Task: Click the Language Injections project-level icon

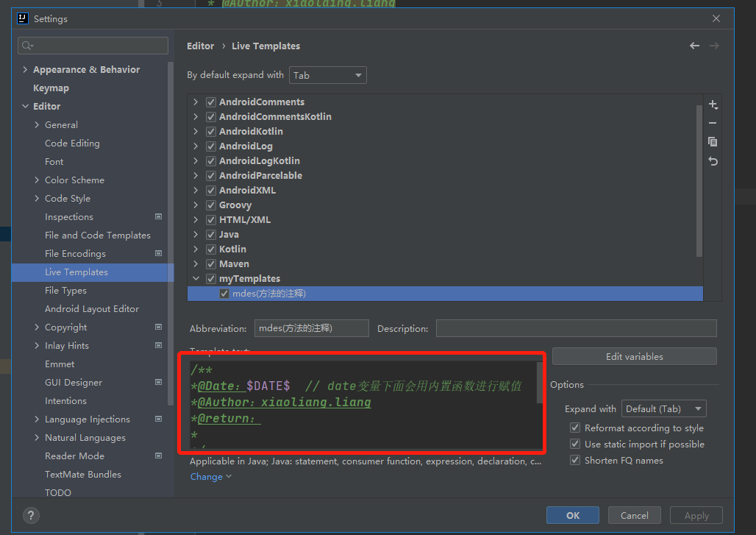Action: (158, 419)
